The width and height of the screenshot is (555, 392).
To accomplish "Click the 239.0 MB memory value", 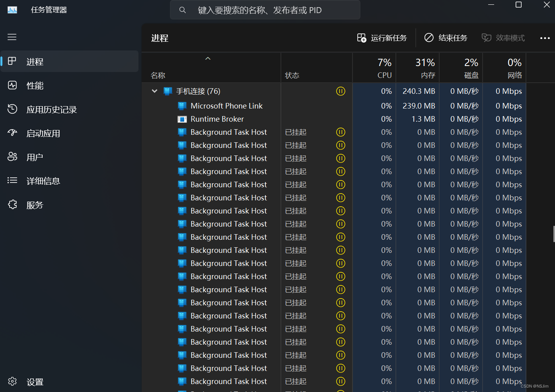I will tap(419, 106).
